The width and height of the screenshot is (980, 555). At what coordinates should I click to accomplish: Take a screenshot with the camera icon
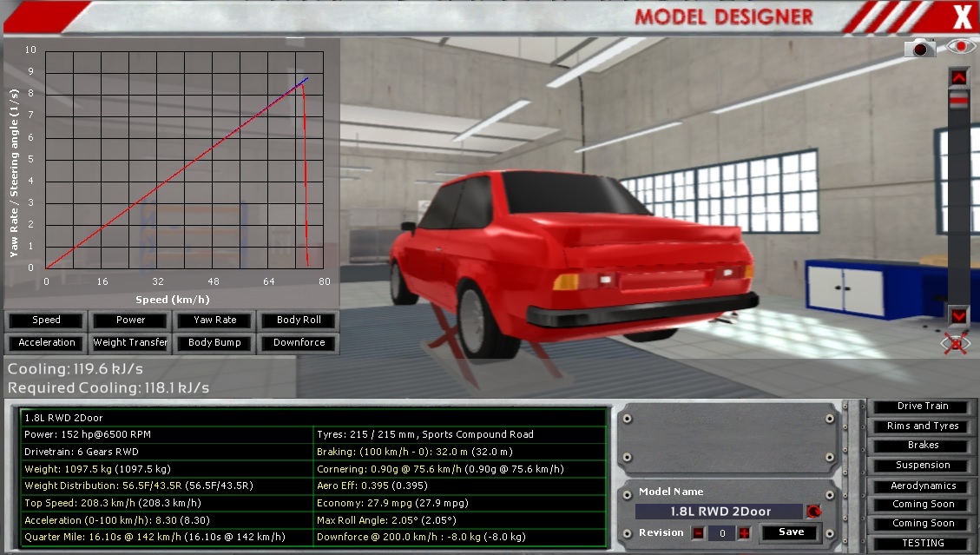(x=919, y=49)
